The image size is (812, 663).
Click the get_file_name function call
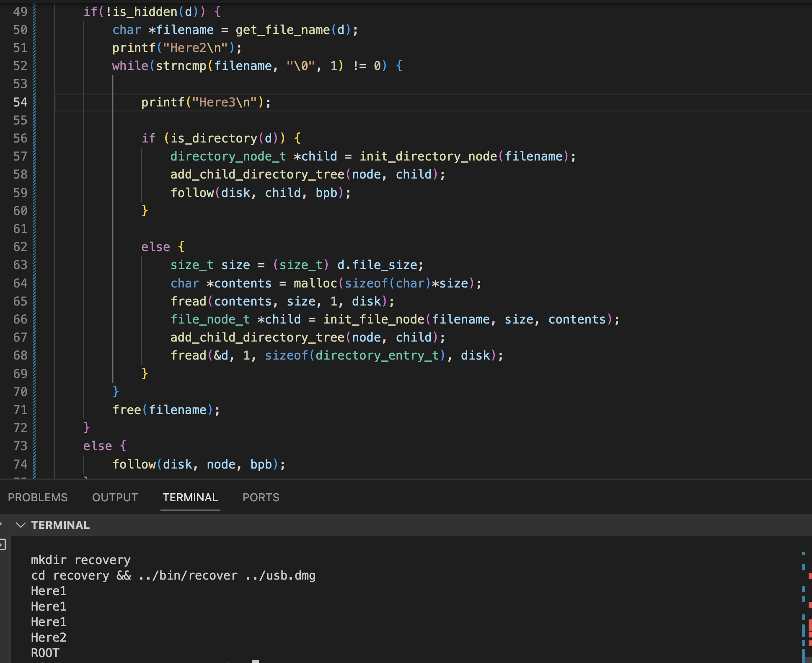(282, 30)
